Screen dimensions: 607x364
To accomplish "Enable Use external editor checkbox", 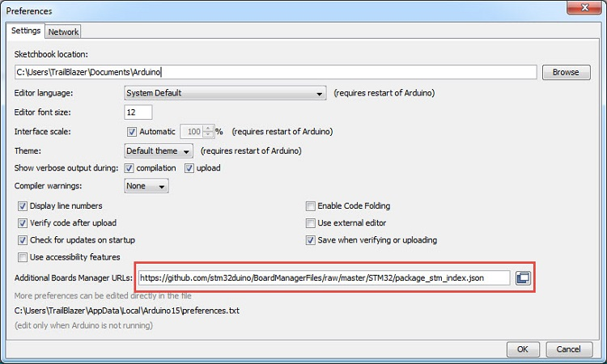I will [311, 223].
